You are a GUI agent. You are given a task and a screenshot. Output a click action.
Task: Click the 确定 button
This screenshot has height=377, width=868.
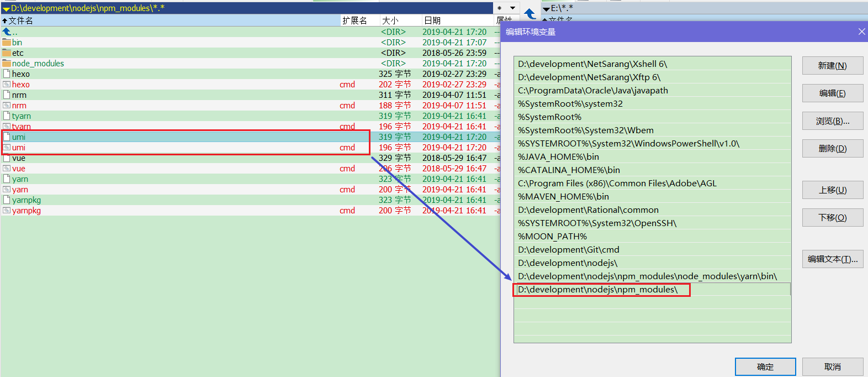765,367
